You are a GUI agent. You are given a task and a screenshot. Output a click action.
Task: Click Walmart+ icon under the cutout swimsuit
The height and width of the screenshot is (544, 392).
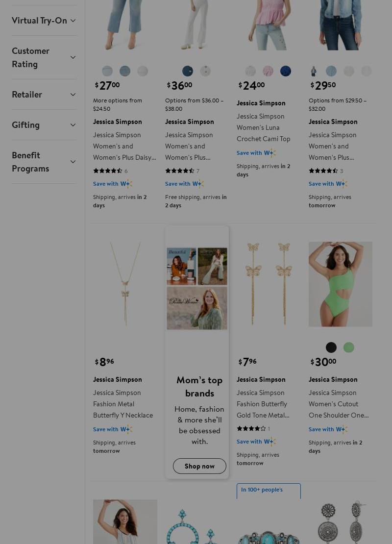(342, 429)
